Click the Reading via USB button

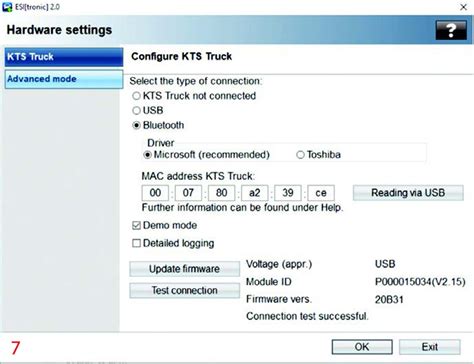(x=408, y=193)
